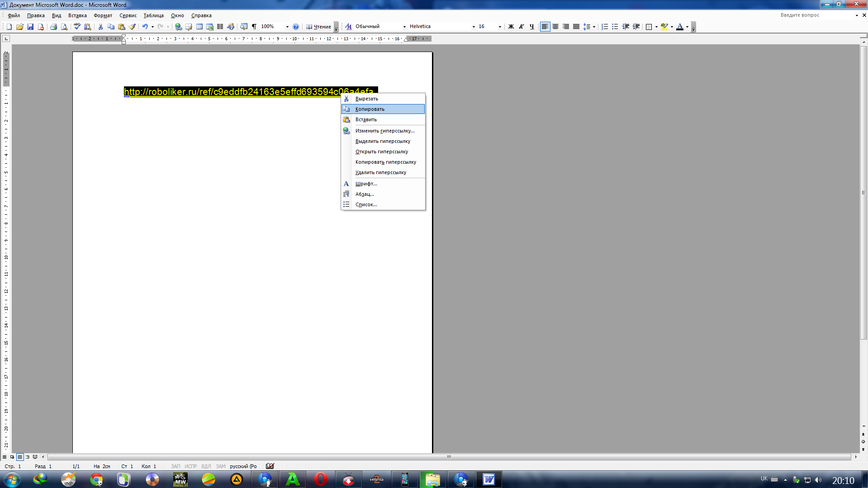Apply bulleted list formatting
The height and width of the screenshot is (488, 868).
point(615,27)
